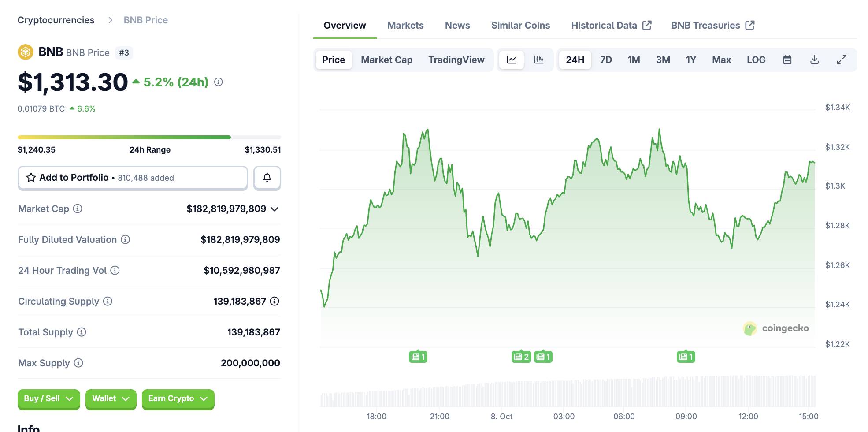Switch to candlestick chart icon
The width and height of the screenshot is (868, 432).
point(538,60)
